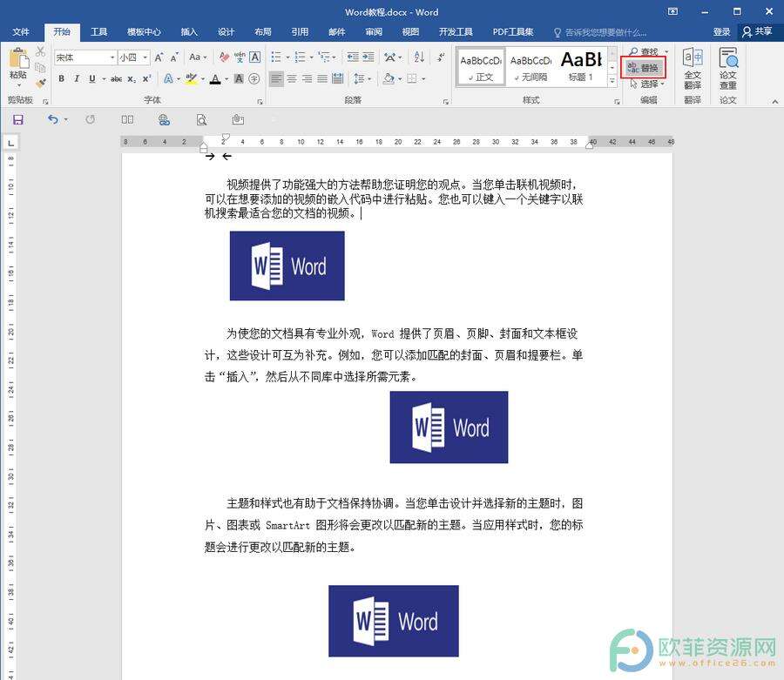The height and width of the screenshot is (680, 784).
Task: Click the shading paint bucket
Action: point(389,79)
